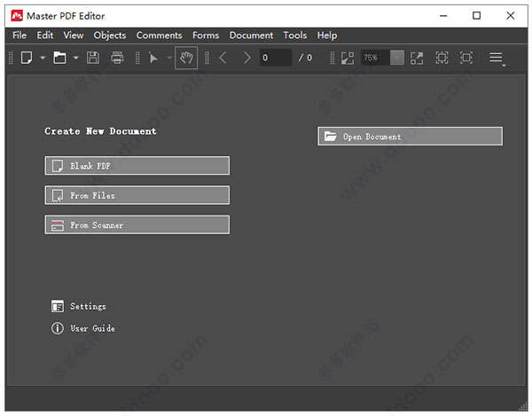Open the View menu
Screen dimensions: 532x416
74,35
